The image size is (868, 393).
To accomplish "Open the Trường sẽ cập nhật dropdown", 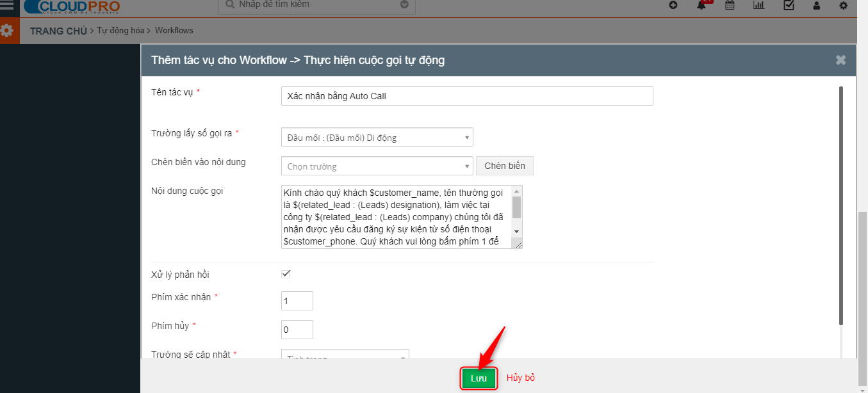I will (345, 354).
